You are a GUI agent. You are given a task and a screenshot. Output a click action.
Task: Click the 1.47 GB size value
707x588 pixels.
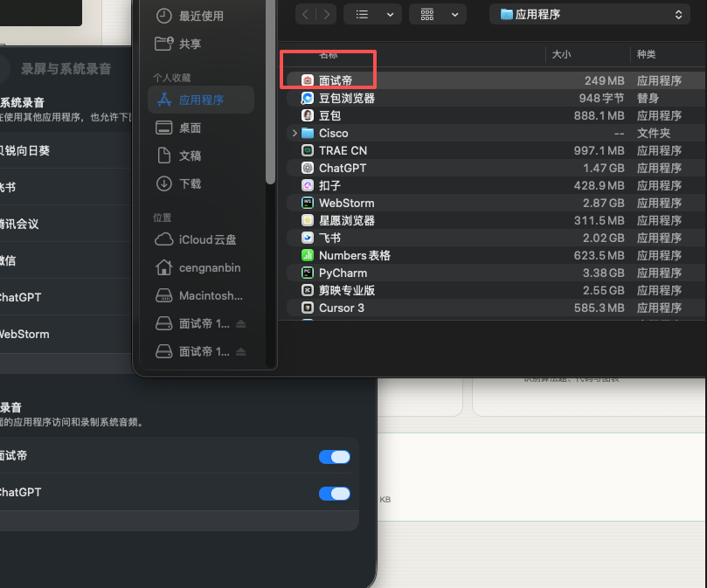(x=604, y=169)
